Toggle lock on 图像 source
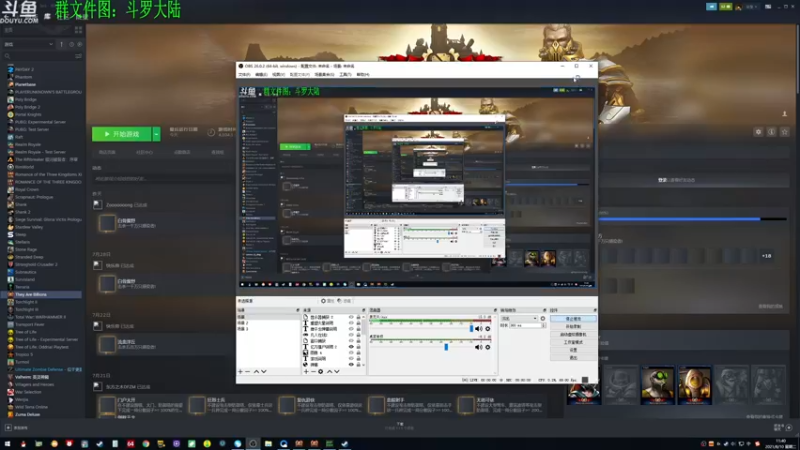800x450 pixels. click(358, 353)
